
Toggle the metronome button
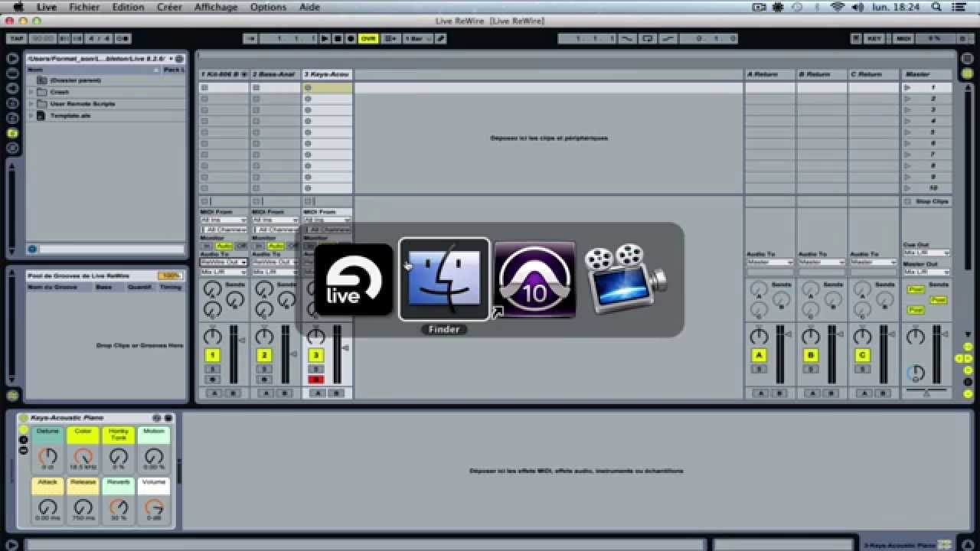click(x=122, y=38)
